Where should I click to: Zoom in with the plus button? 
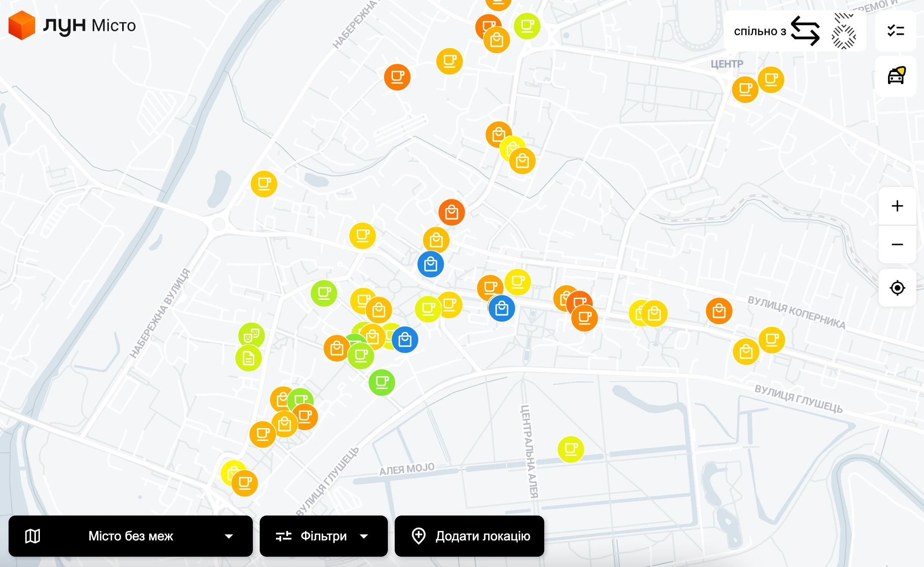point(897,206)
